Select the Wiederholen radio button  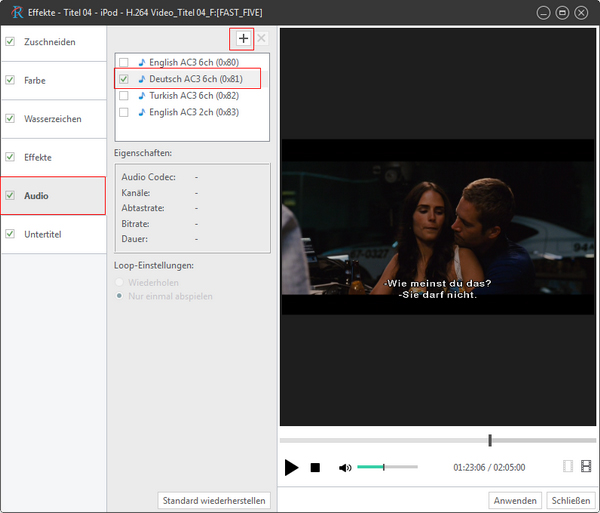click(119, 282)
